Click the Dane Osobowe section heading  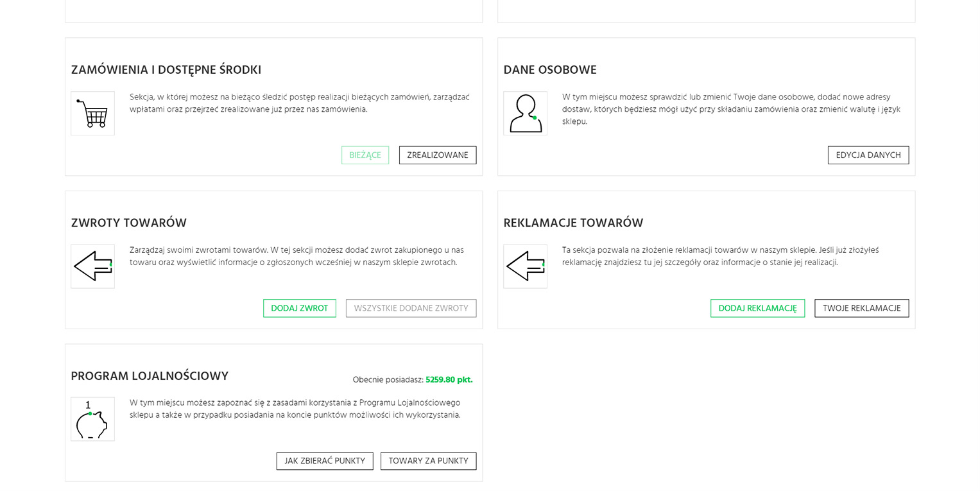pos(550,70)
